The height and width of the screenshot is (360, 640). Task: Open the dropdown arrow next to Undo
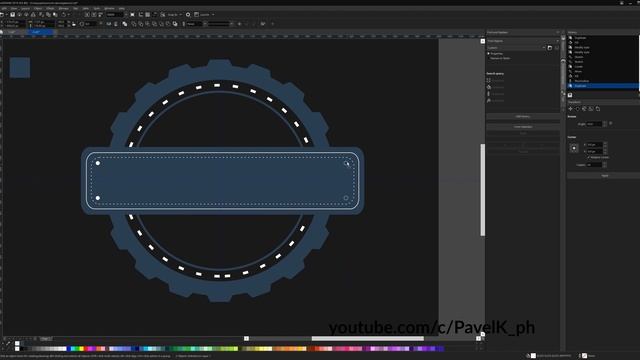69,15
